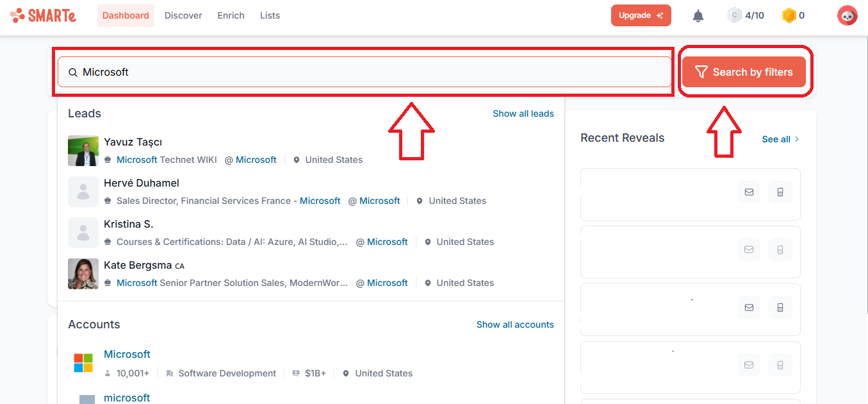Image resolution: width=868 pixels, height=404 pixels.
Task: Open lead Kristina S.
Action: click(128, 224)
